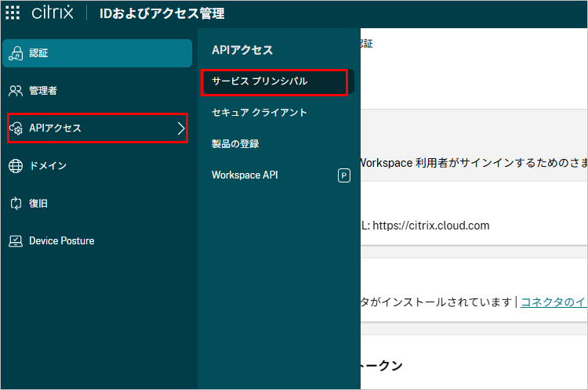Click the 認証 lock icon

pyautogui.click(x=16, y=53)
